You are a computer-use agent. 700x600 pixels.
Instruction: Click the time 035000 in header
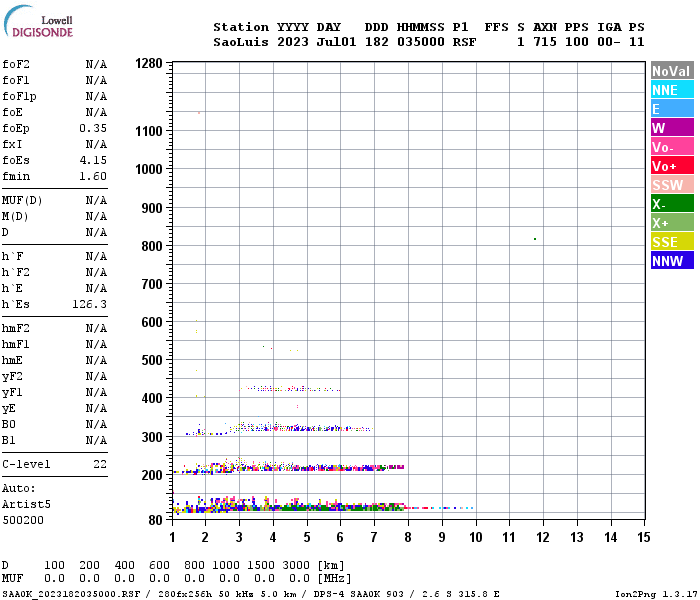click(421, 42)
